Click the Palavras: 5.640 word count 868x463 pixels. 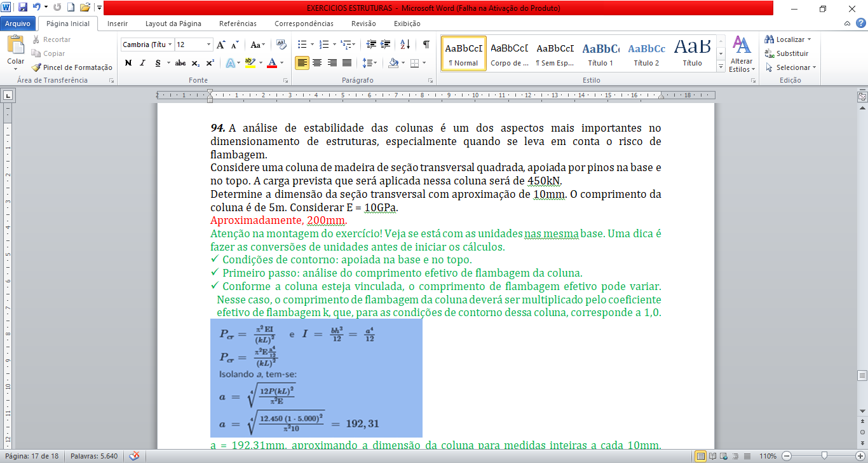pos(94,456)
